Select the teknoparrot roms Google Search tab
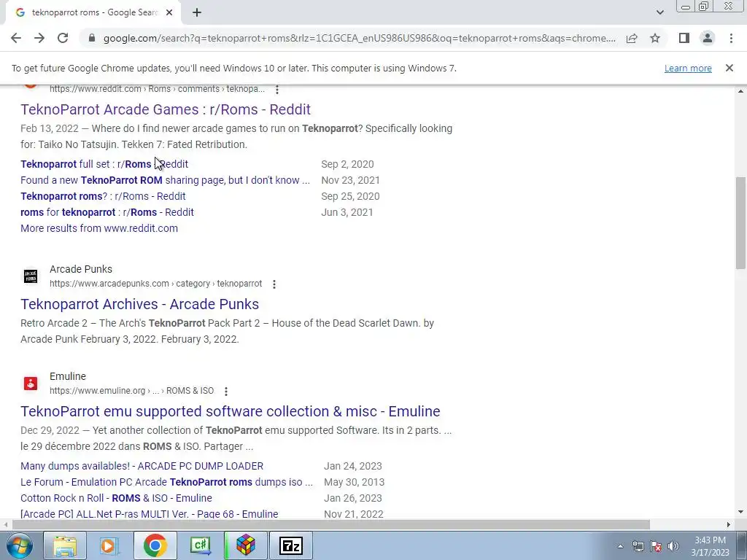747x560 pixels. (x=93, y=13)
